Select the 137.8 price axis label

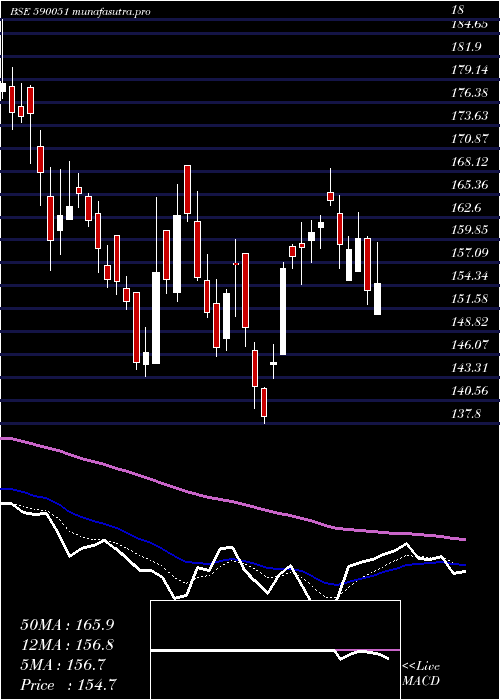(466, 413)
